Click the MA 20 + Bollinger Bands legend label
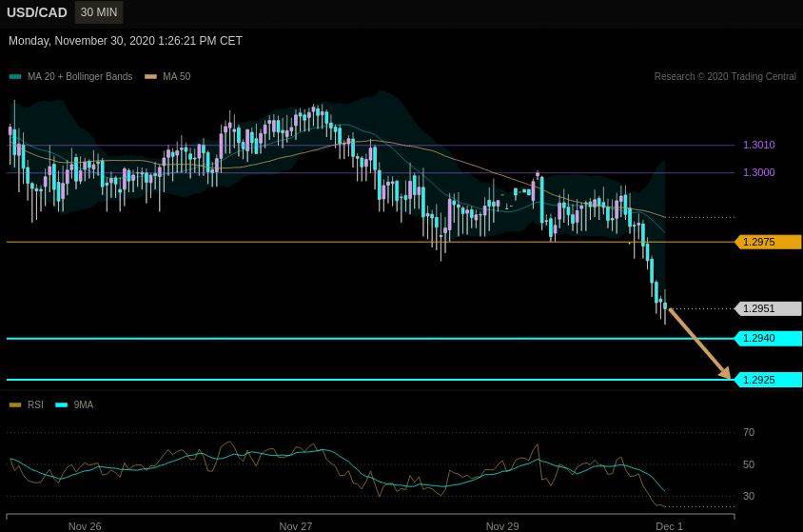The image size is (803, 532). (80, 77)
